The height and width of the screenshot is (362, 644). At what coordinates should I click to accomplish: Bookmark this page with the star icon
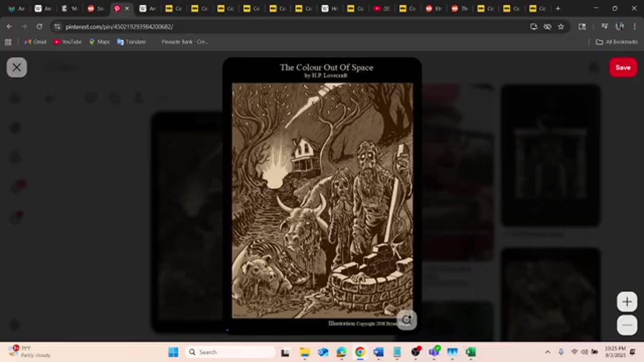click(x=561, y=27)
